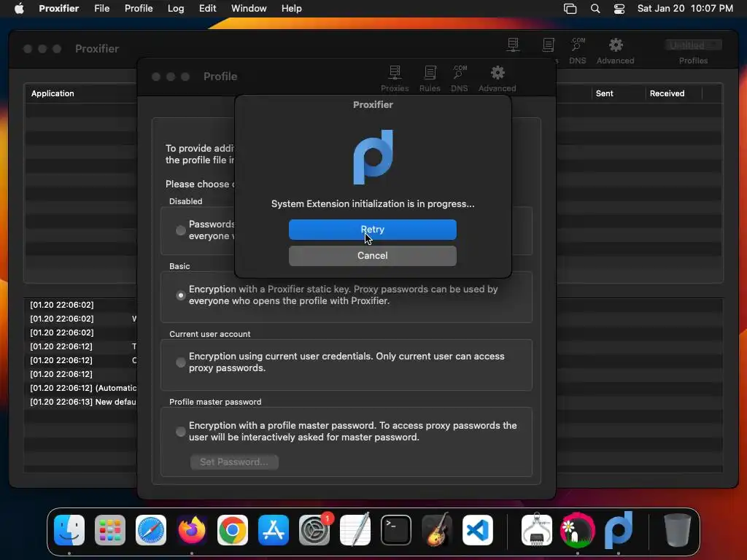Open Control Center in menu bar
This screenshot has height=560, width=747.
(619, 9)
